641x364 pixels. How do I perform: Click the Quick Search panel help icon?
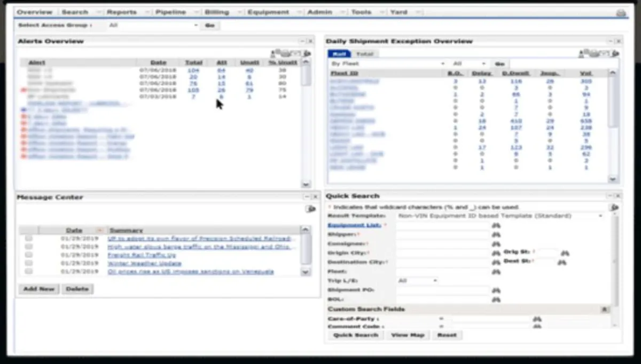click(615, 207)
